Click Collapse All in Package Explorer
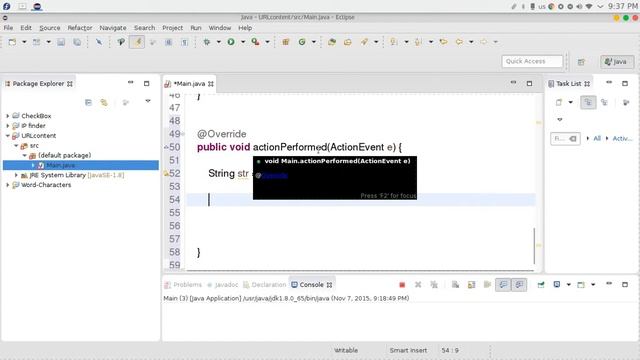The image size is (640, 360). [x=88, y=102]
